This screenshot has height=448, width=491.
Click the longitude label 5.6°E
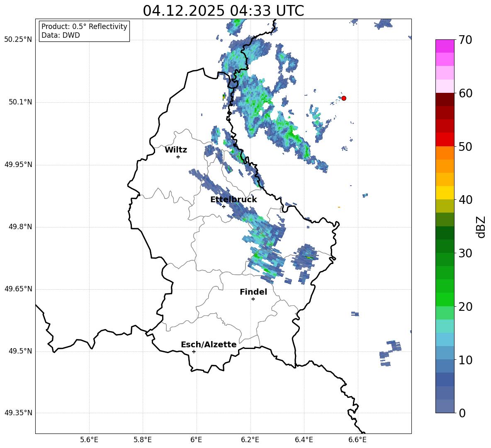coord(89,440)
